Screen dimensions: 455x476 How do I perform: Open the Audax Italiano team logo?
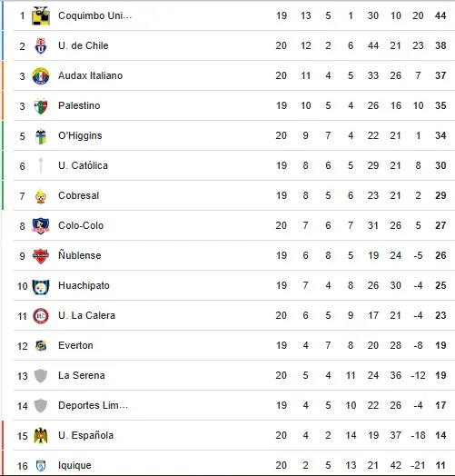tap(41, 76)
